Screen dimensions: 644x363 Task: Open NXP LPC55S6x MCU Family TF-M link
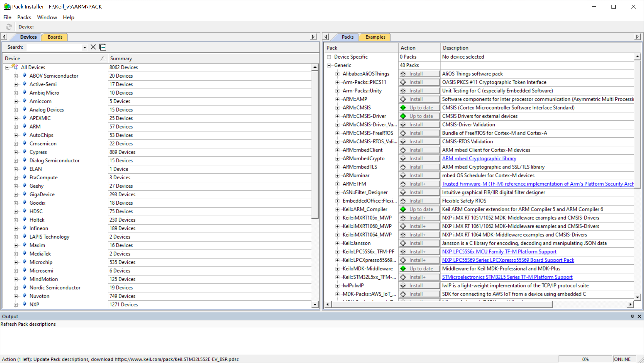tap(499, 251)
